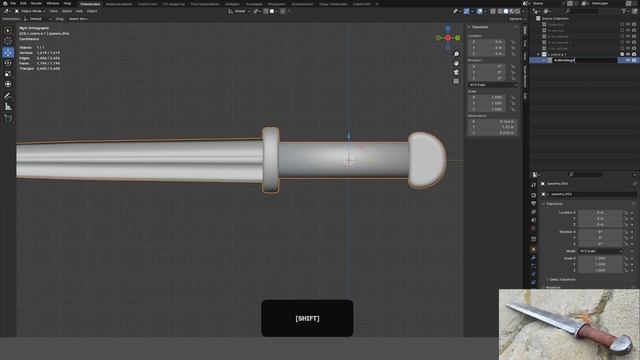Open the Edit menu
Image resolution: width=640 pixels, height=360 pixels.
coord(23,3)
